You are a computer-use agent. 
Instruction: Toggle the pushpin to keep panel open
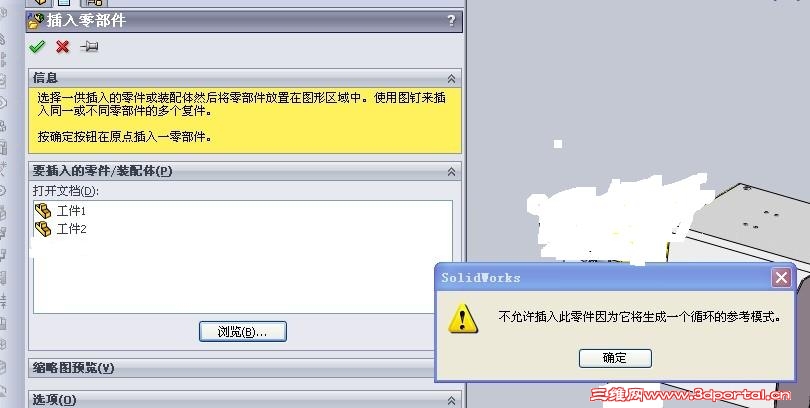point(89,47)
